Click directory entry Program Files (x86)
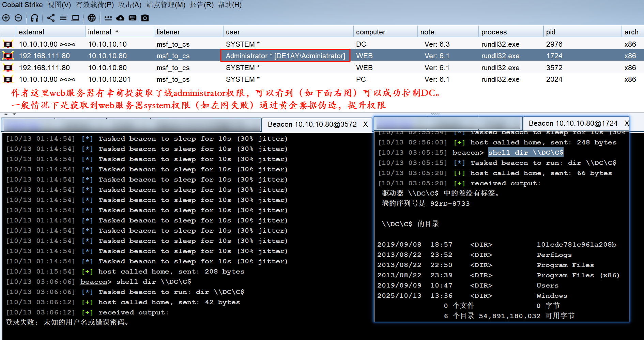 (578, 275)
